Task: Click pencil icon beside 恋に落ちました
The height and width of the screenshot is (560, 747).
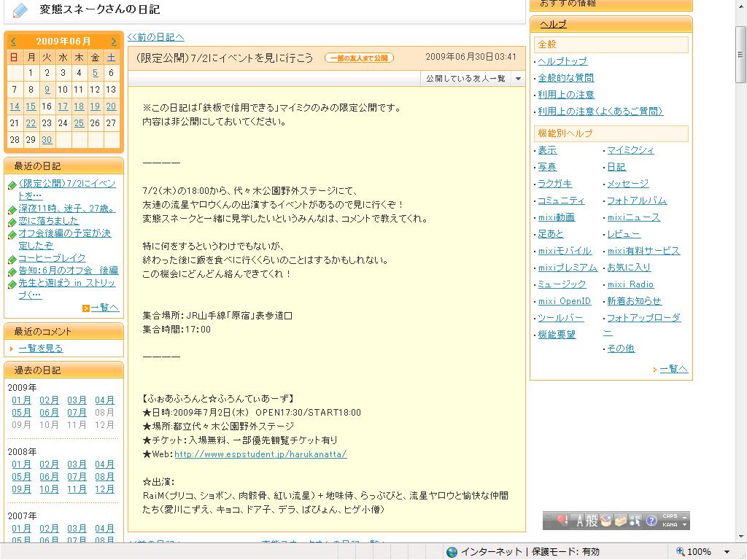Action: pos(12,222)
